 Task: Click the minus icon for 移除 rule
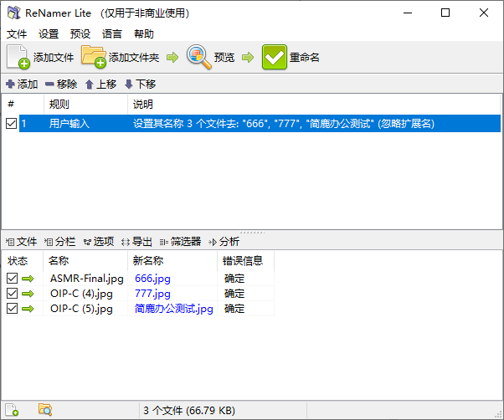(49, 85)
